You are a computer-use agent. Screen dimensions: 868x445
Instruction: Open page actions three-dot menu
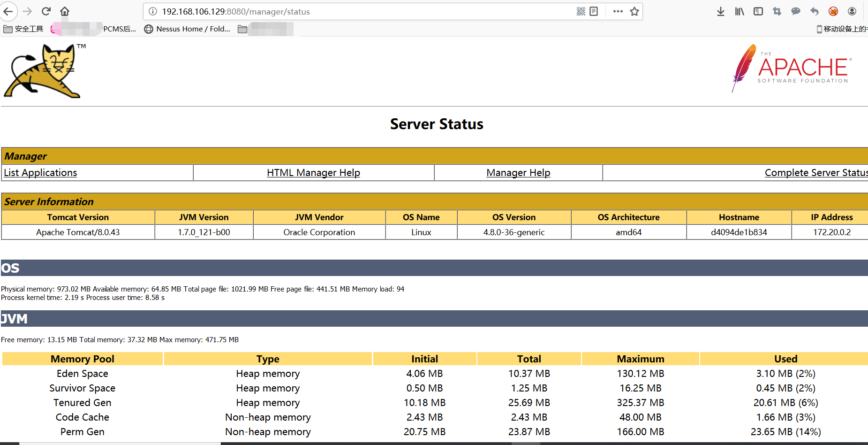point(618,11)
